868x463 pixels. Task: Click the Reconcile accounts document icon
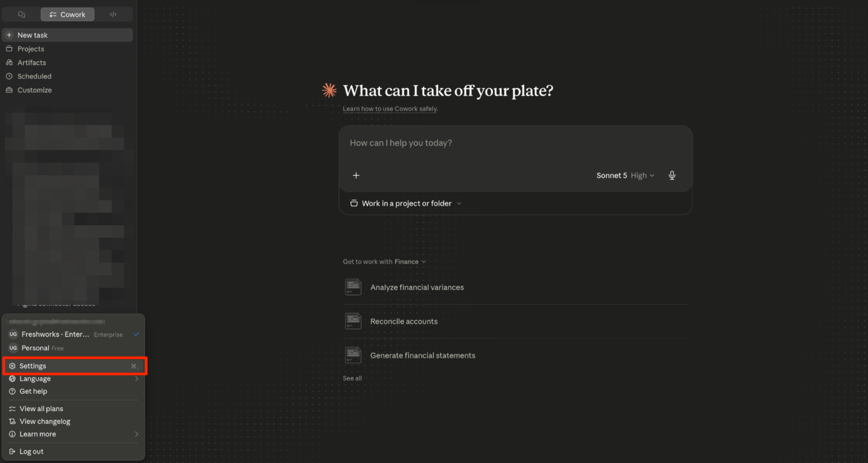coord(353,321)
